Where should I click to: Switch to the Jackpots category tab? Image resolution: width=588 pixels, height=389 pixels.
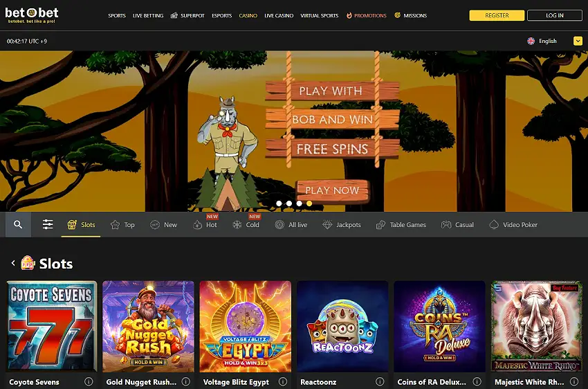coord(342,225)
